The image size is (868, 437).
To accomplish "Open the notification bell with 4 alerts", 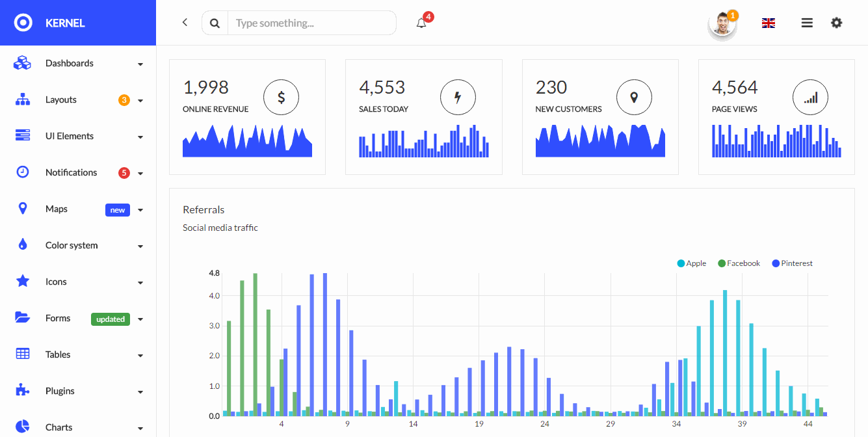I will 421,22.
